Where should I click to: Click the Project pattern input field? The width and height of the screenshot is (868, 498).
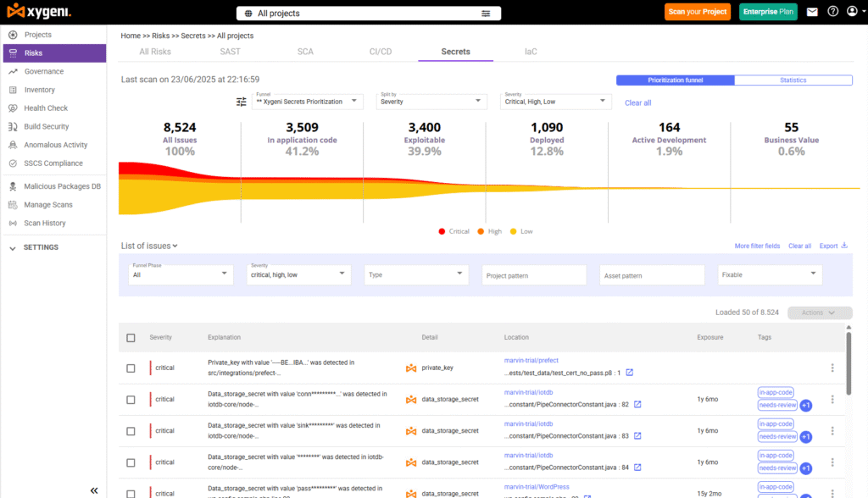coord(534,275)
